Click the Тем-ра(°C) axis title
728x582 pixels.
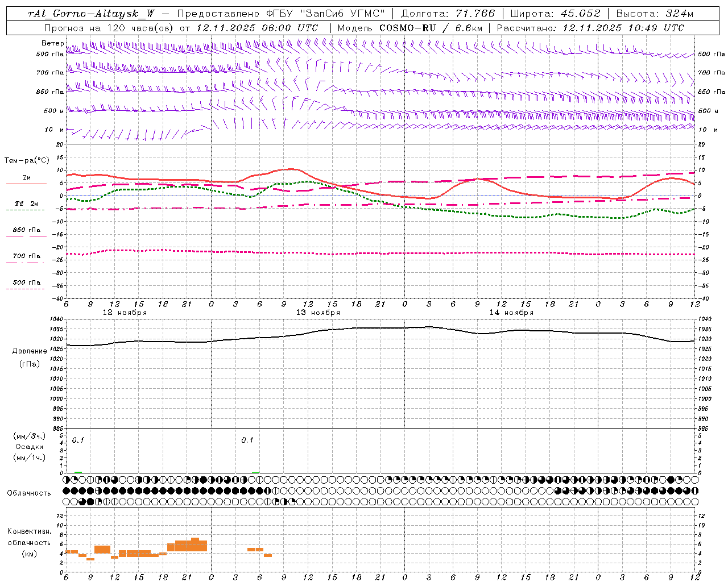pos(27,161)
